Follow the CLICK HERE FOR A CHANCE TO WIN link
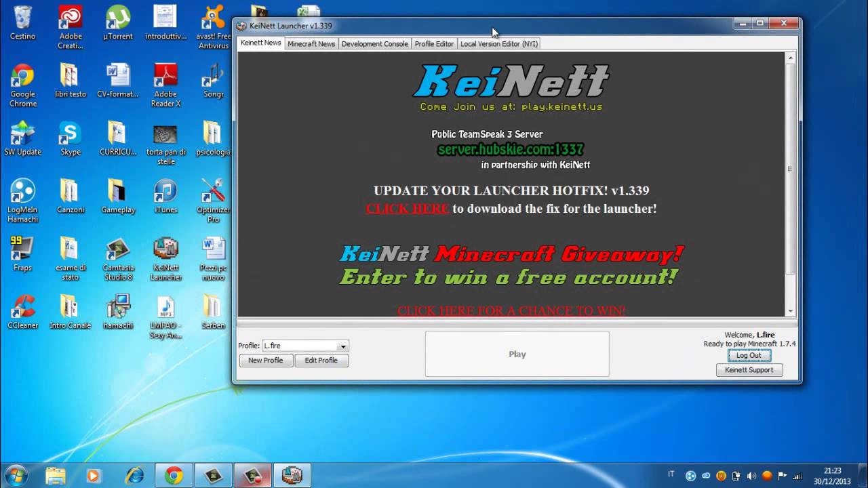The image size is (868, 488). (511, 310)
